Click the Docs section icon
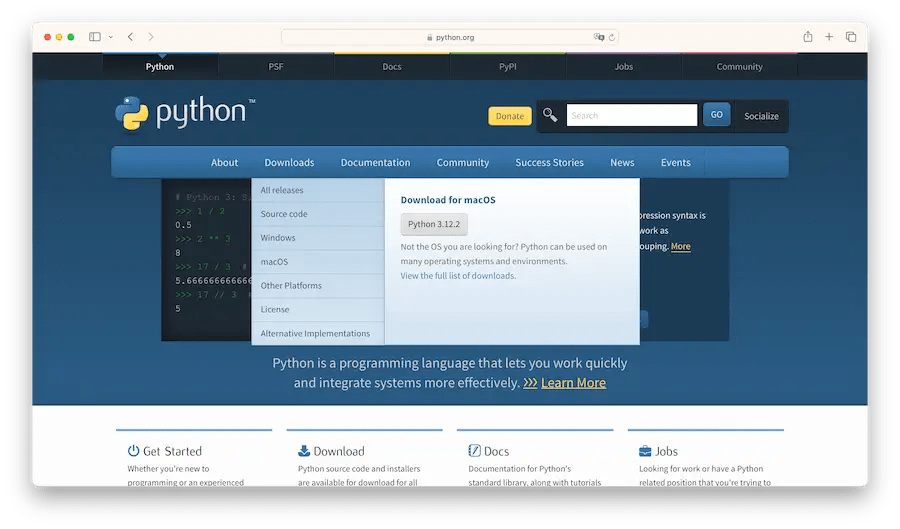This screenshot has width=900, height=529. (x=474, y=450)
